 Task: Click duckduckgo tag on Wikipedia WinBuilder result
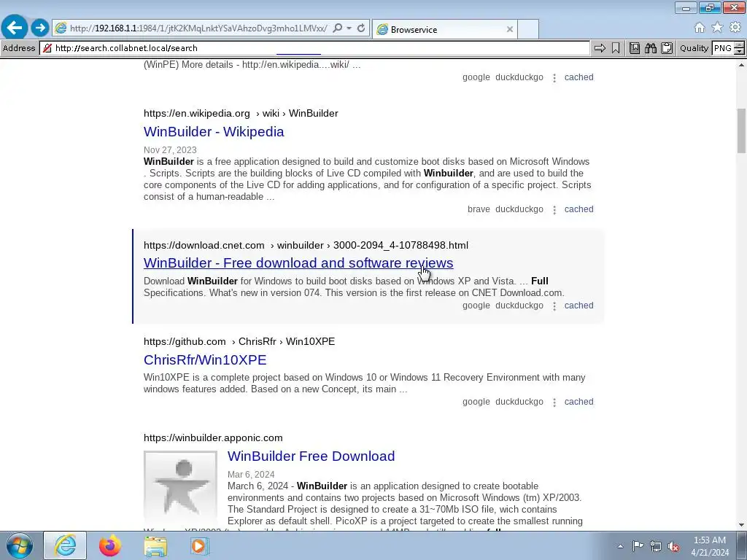pyautogui.click(x=519, y=209)
